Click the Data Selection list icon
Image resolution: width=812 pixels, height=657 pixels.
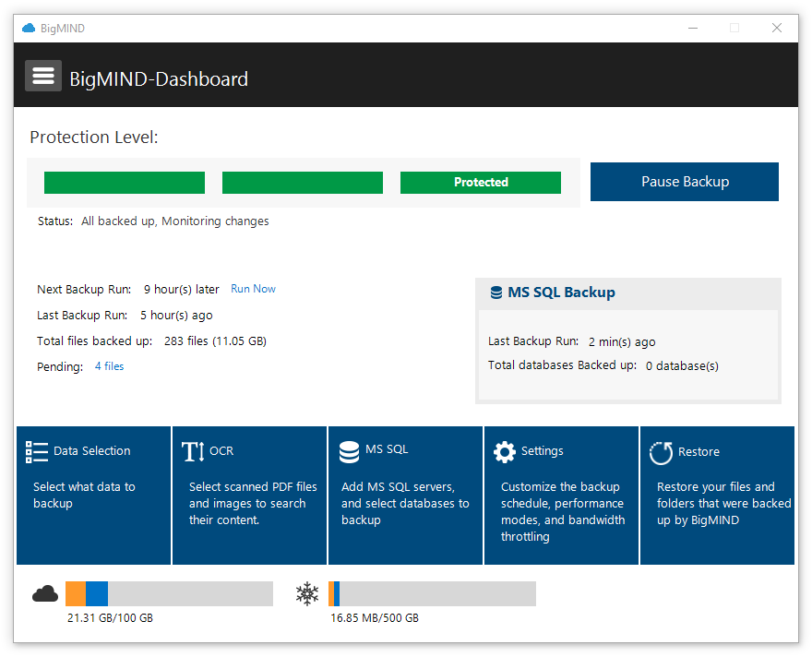pos(37,451)
